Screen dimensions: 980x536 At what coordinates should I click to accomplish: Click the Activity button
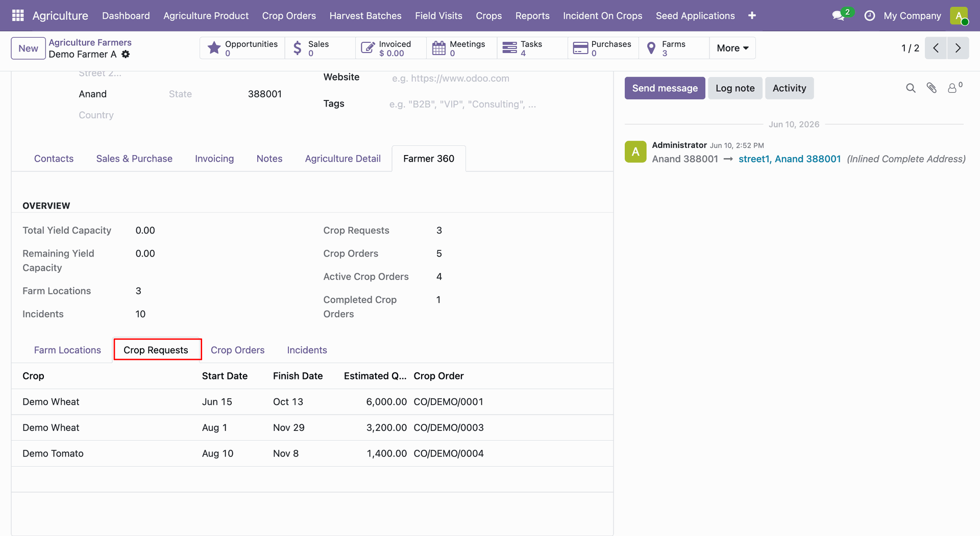pos(789,88)
